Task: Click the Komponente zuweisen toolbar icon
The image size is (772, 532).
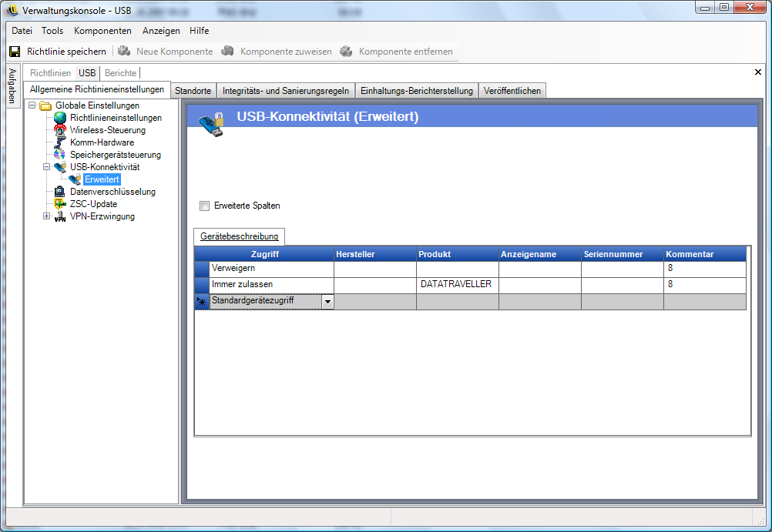Action: (227, 51)
